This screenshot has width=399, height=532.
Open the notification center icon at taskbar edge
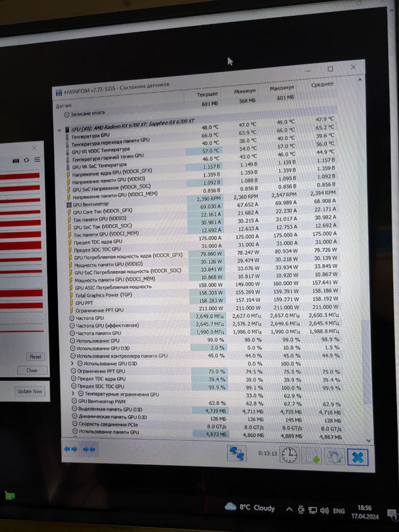(393, 514)
